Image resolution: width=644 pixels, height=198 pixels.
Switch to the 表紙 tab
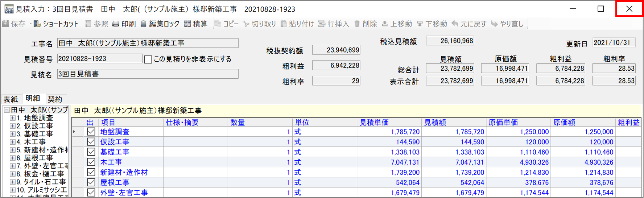point(11,99)
